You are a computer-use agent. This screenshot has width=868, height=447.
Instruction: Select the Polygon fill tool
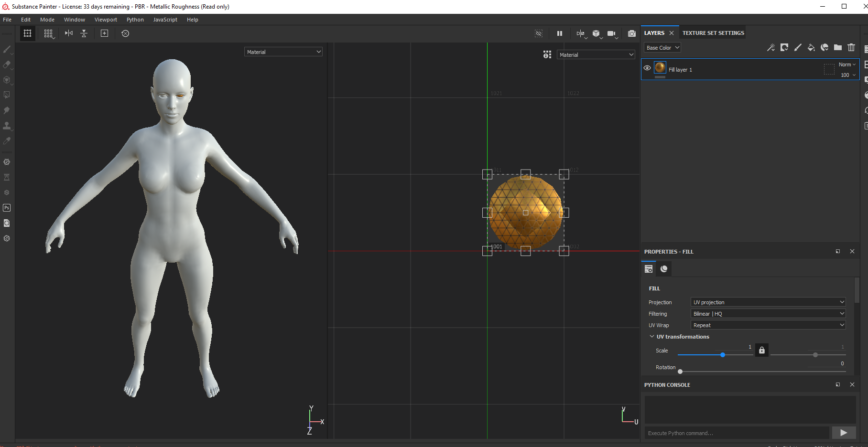point(7,95)
